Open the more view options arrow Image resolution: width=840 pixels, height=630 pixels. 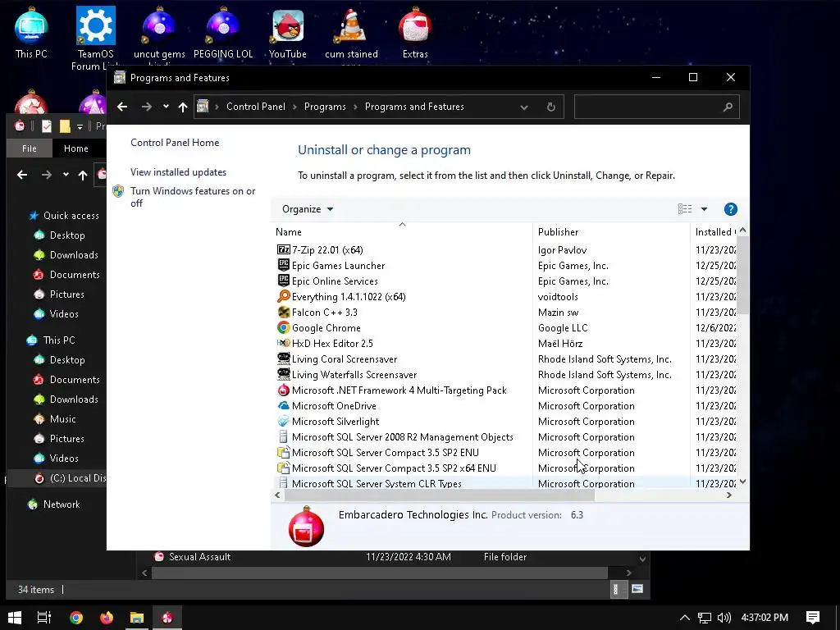pos(704,209)
